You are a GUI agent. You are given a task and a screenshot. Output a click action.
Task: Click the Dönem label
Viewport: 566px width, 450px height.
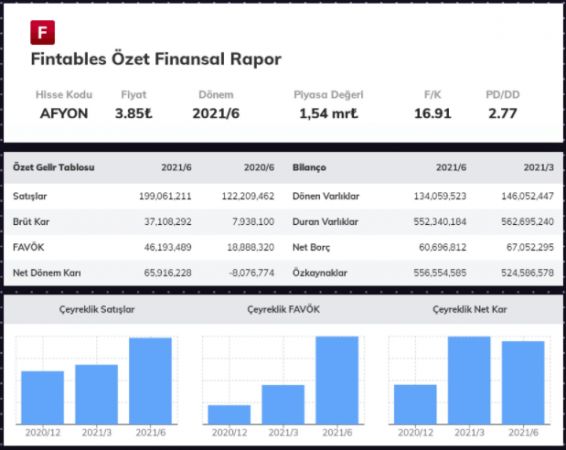[x=216, y=95]
